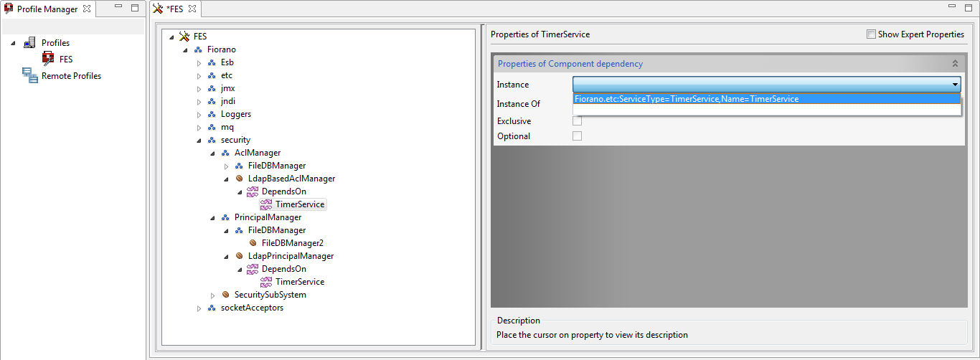Select the jndi tree item
980x360 pixels.
point(227,101)
